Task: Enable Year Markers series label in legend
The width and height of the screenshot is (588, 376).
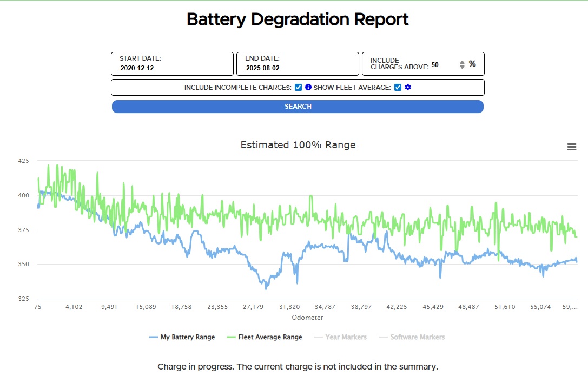Action: 346,337
